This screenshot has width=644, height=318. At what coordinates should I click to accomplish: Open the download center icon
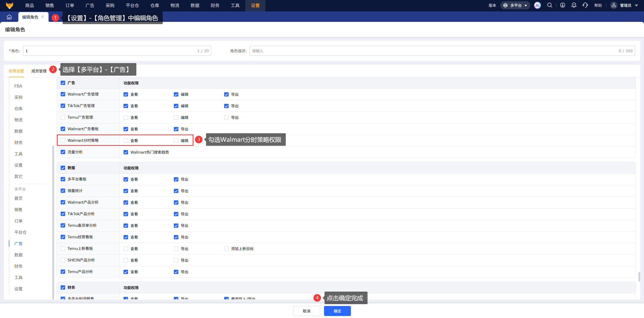pyautogui.click(x=562, y=5)
